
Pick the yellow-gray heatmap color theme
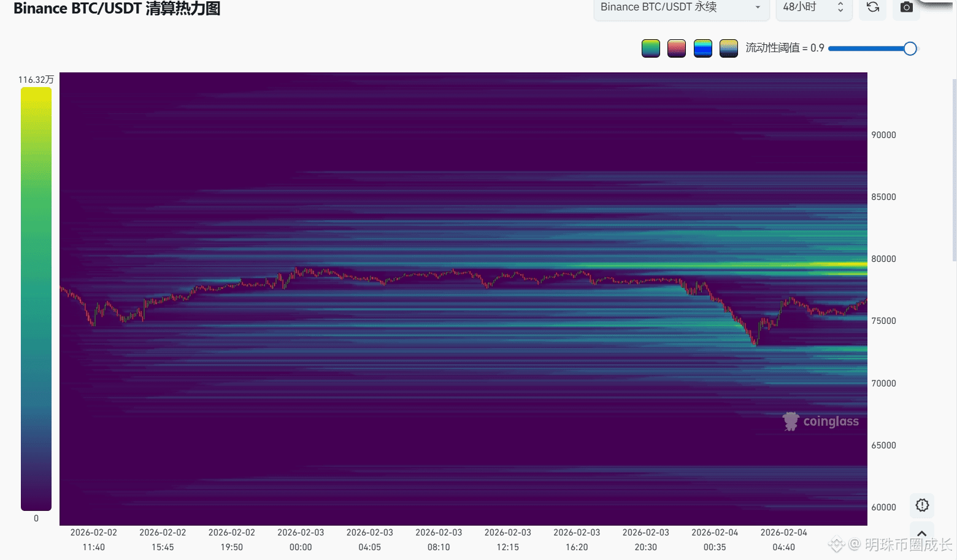tap(728, 48)
